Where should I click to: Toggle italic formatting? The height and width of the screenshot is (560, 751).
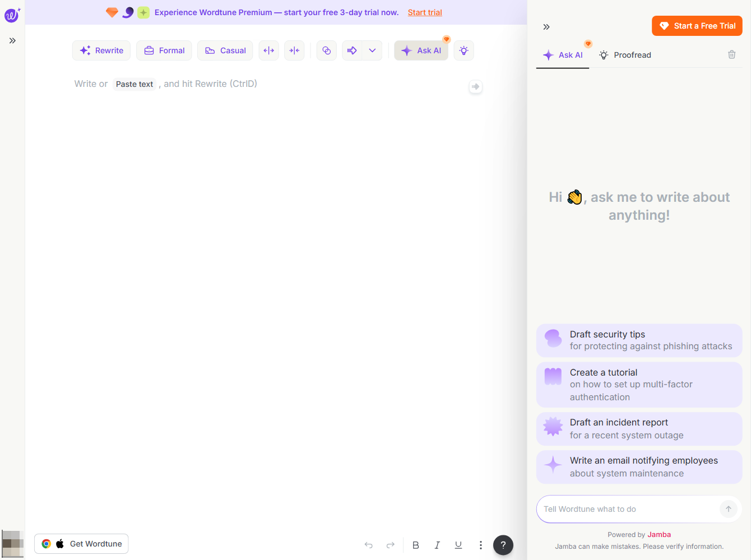pos(437,545)
